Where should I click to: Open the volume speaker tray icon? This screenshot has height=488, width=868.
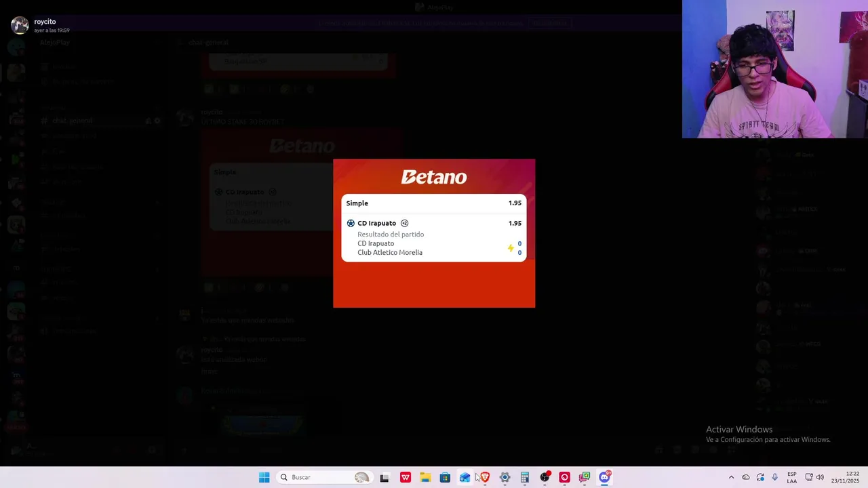pos(820,477)
